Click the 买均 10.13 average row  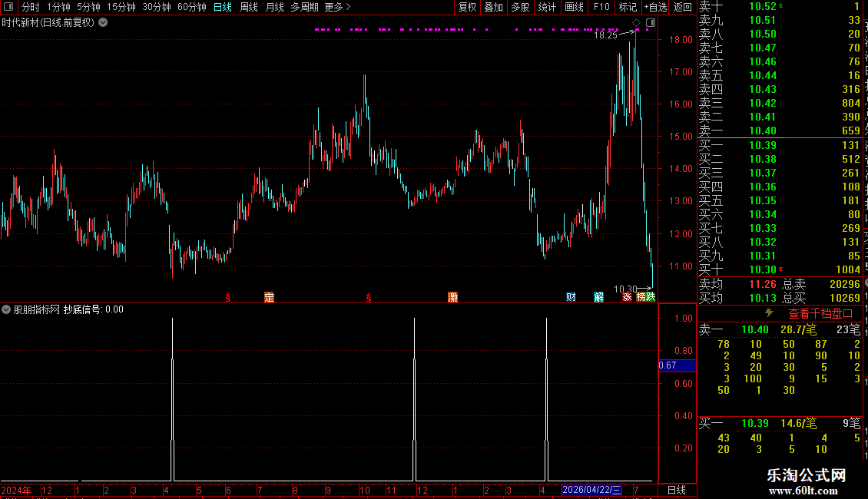737,298
